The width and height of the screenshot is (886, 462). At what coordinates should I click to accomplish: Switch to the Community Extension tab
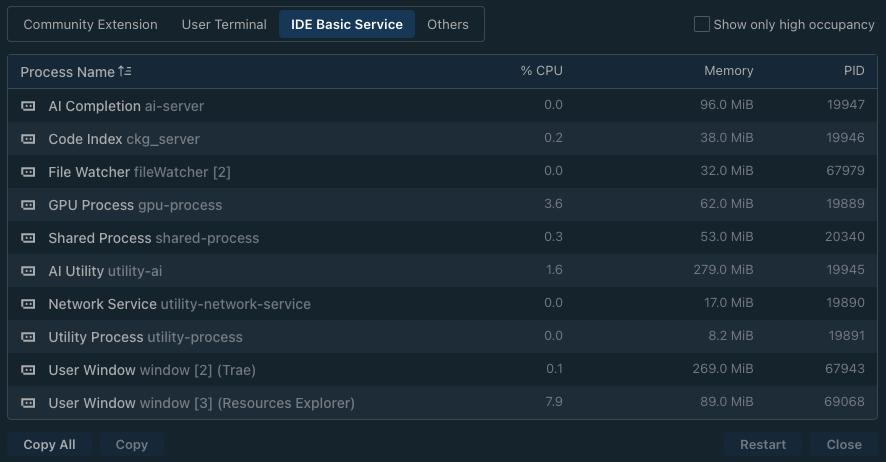click(x=90, y=24)
